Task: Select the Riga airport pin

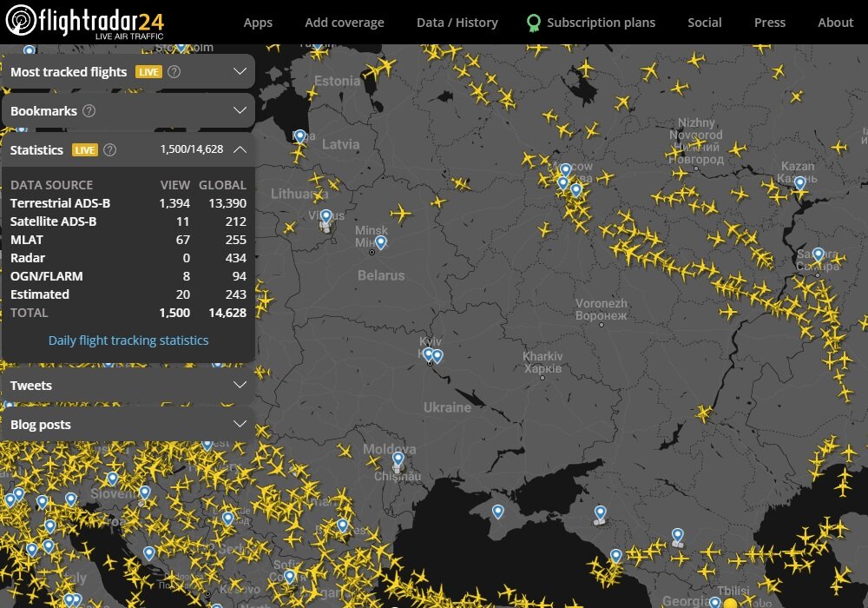Action: click(x=300, y=135)
